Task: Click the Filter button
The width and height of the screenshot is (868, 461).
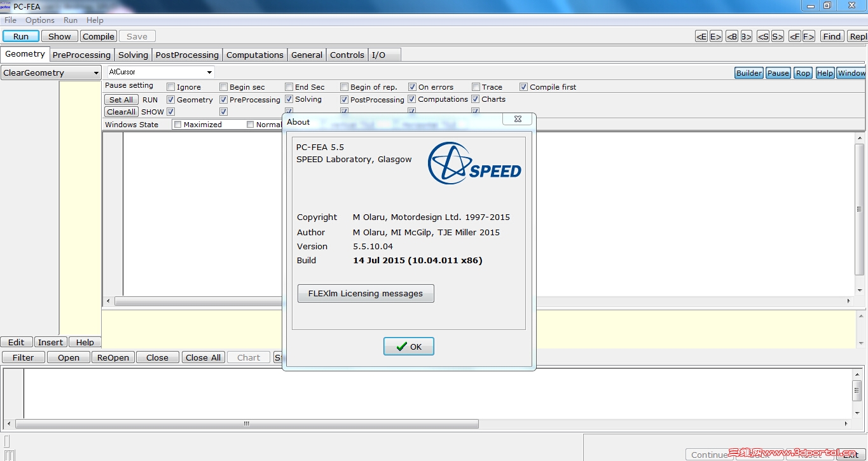Action: 23,357
